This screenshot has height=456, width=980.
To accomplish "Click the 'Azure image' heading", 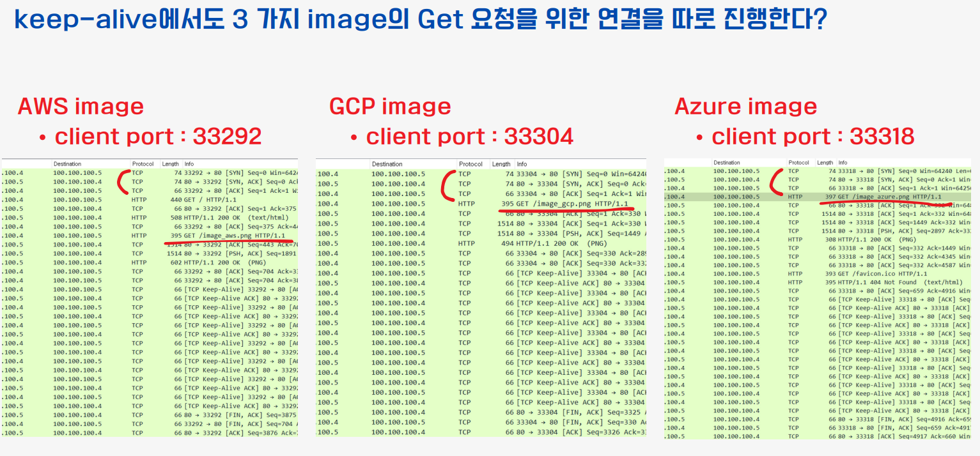I will pyautogui.click(x=746, y=106).
